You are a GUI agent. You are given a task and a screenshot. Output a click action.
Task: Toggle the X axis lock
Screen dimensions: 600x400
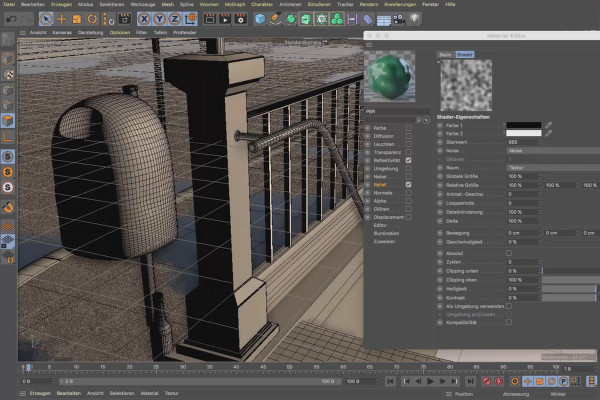tap(144, 19)
